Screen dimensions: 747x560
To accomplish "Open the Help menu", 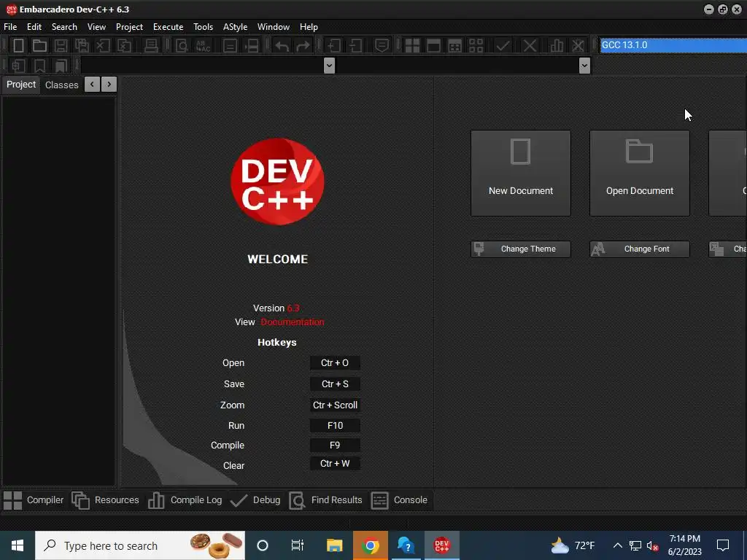I will [309, 27].
